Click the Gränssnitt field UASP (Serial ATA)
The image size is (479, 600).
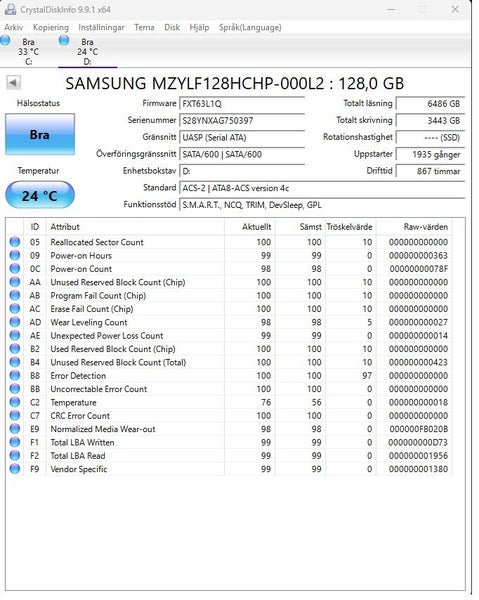(242, 137)
